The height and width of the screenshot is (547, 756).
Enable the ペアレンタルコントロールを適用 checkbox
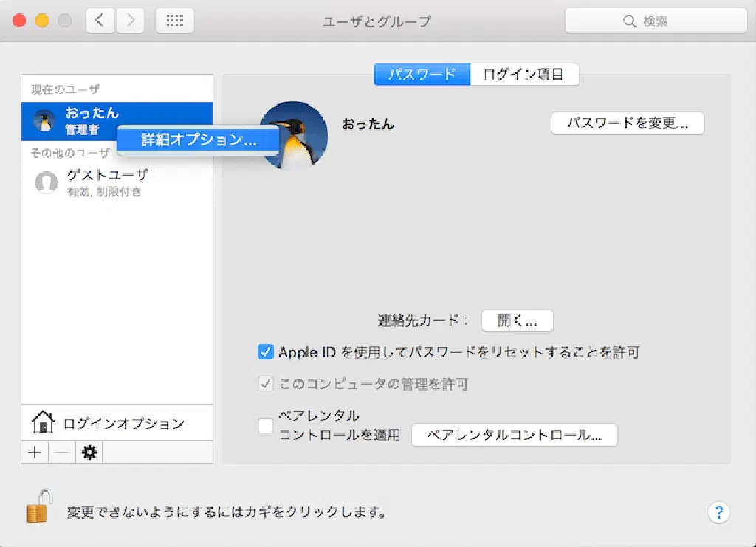point(266,425)
